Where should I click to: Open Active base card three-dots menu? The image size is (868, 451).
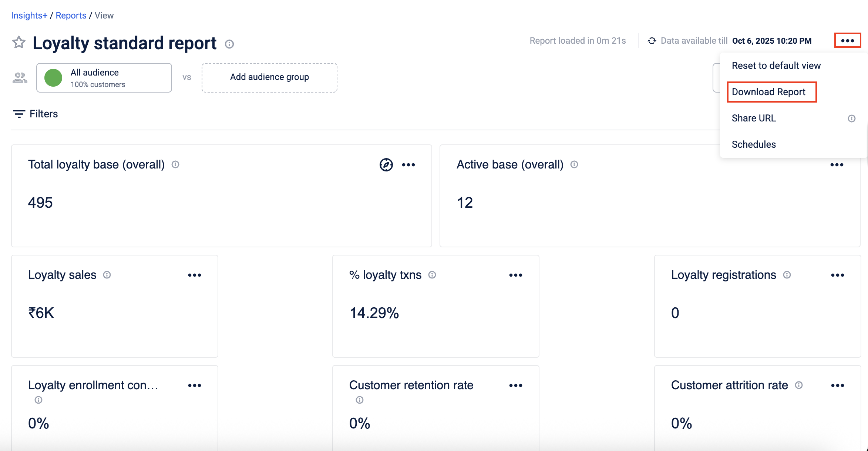point(837,165)
